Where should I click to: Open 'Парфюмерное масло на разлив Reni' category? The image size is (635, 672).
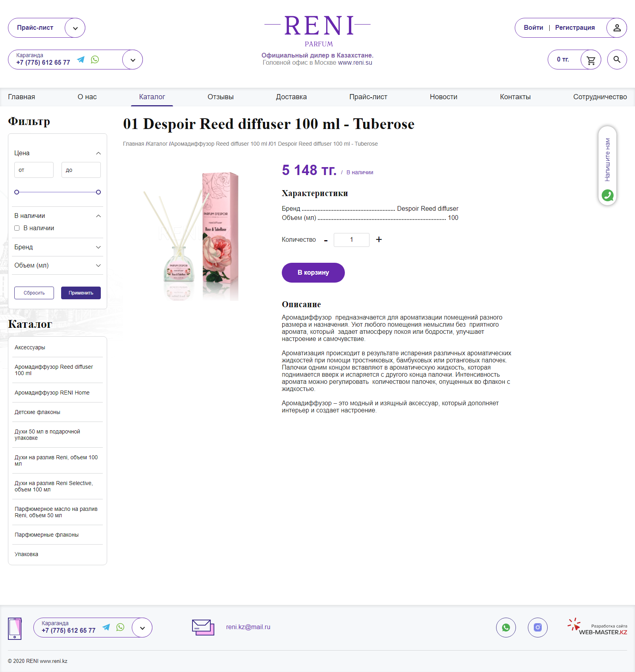56,512
